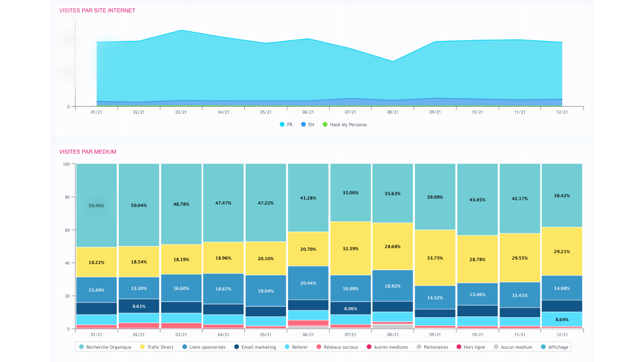The image size is (644, 362).
Task: Click the 8.06% dark blue segment
Action: click(351, 308)
